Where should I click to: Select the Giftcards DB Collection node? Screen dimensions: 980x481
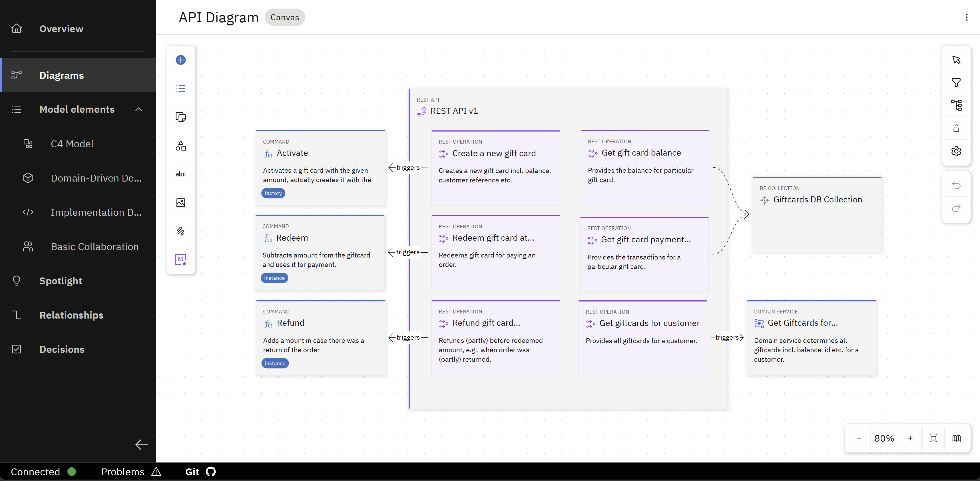(x=817, y=214)
